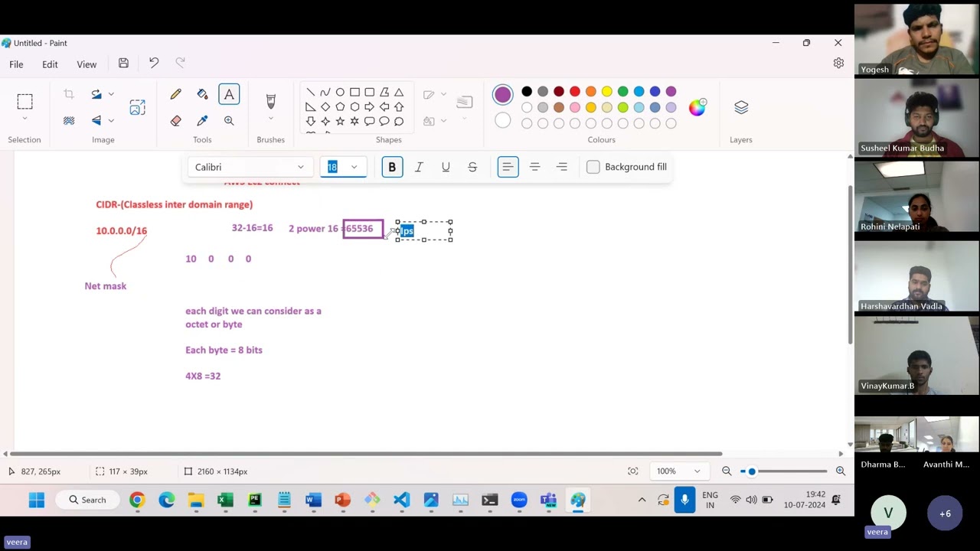Select the Hexagon shape
980x551 pixels.
[x=354, y=106]
